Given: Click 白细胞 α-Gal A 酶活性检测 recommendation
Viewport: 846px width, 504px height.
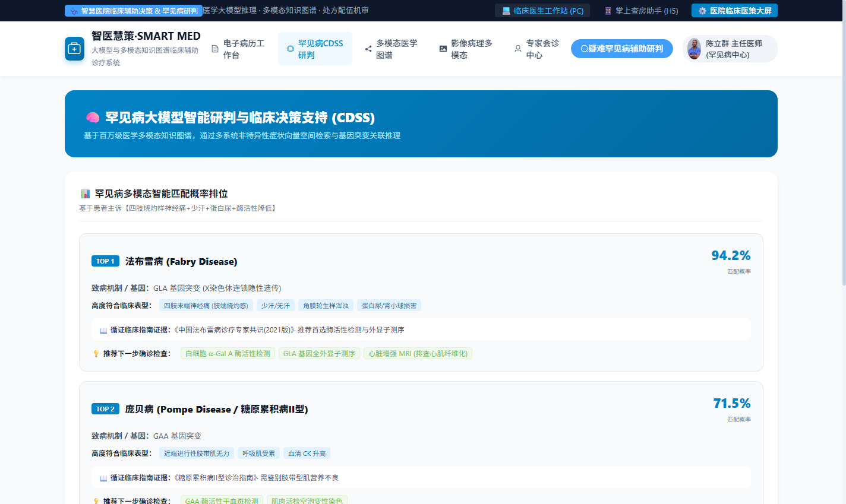Looking at the screenshot, I should pos(228,354).
